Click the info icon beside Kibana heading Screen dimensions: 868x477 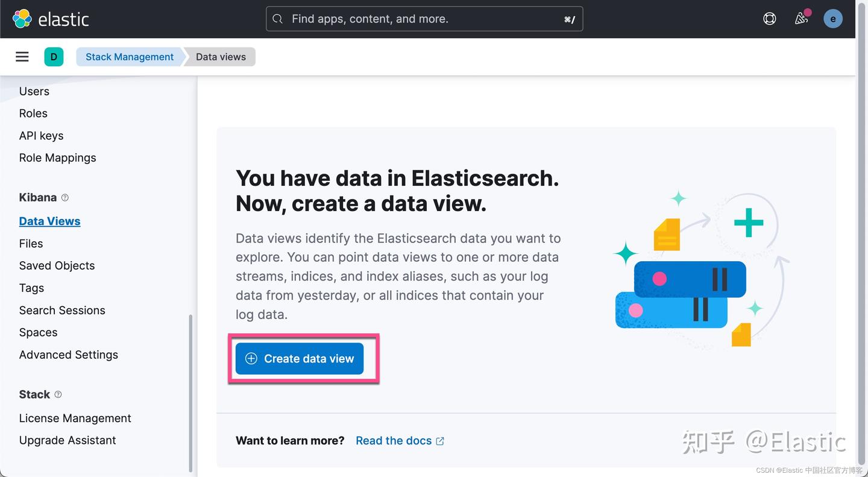[64, 198]
